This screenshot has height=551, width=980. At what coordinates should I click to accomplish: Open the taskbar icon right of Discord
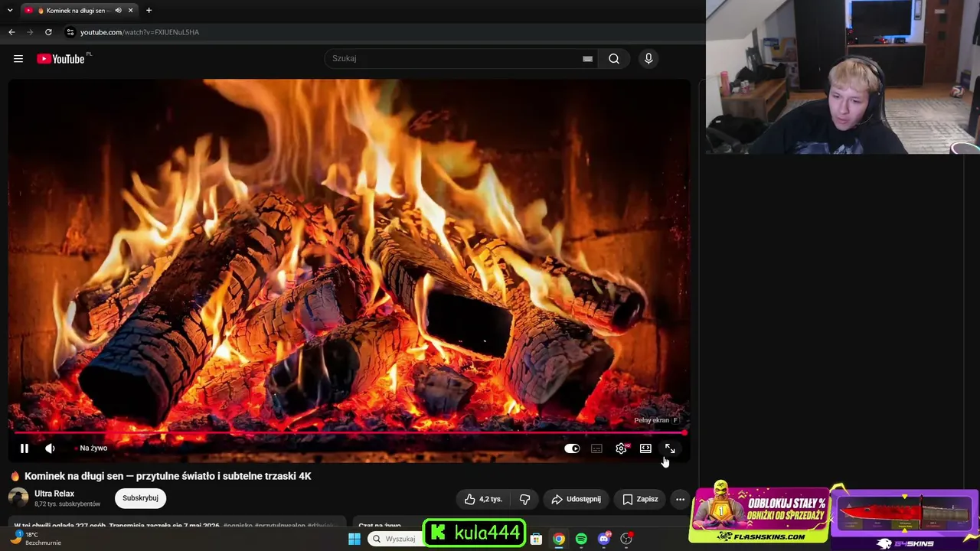[x=626, y=539]
